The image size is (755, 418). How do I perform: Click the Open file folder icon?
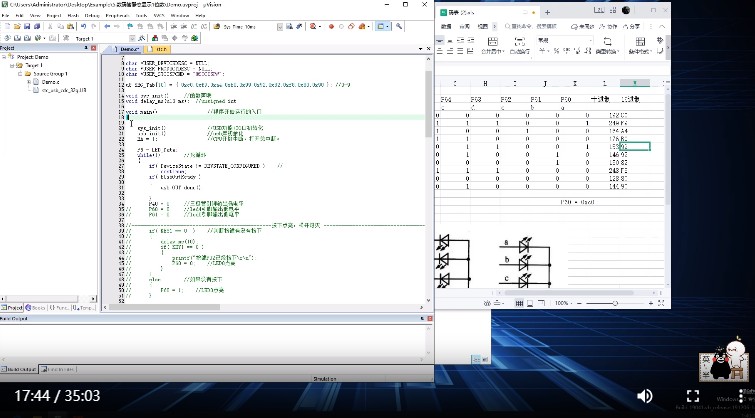click(17, 26)
